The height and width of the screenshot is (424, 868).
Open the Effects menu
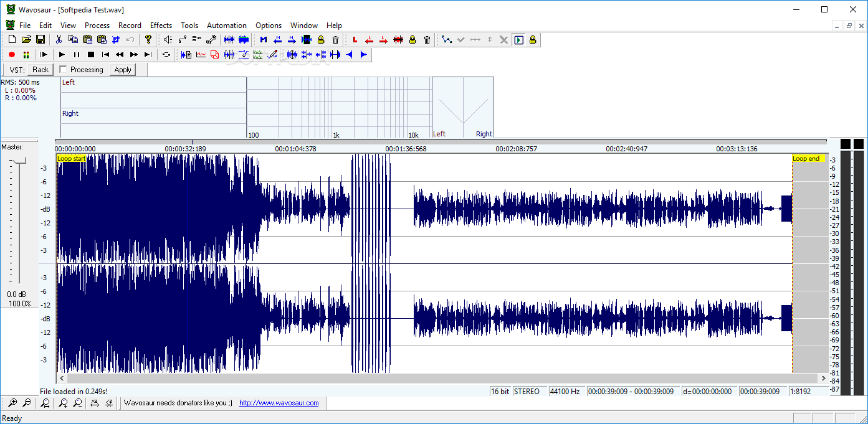[x=161, y=26]
